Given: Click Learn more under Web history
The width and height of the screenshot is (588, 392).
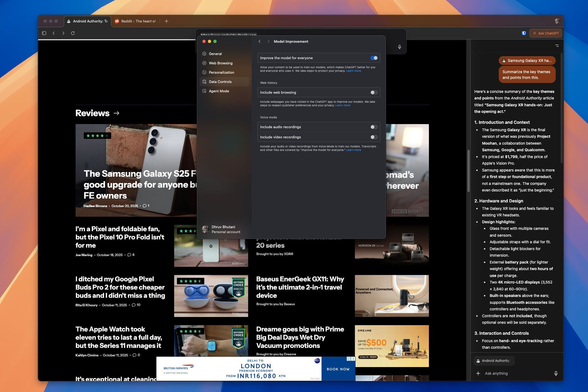Looking at the screenshot, I should pos(343,106).
